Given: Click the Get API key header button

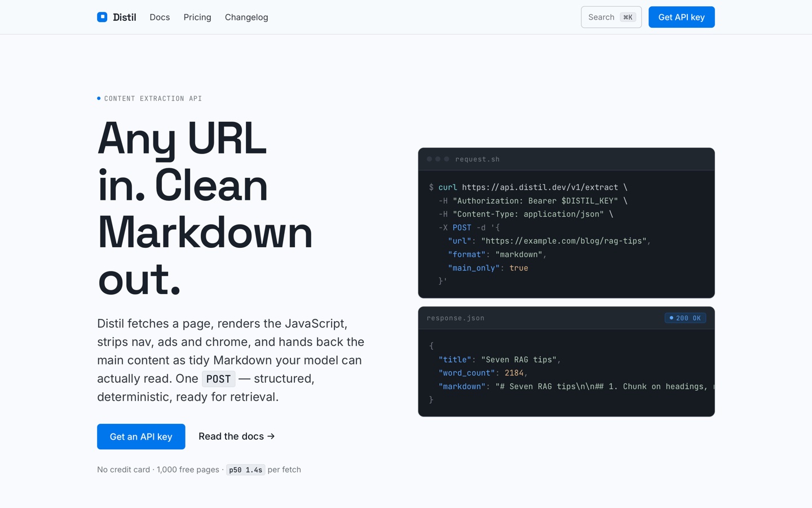Looking at the screenshot, I should (681, 17).
